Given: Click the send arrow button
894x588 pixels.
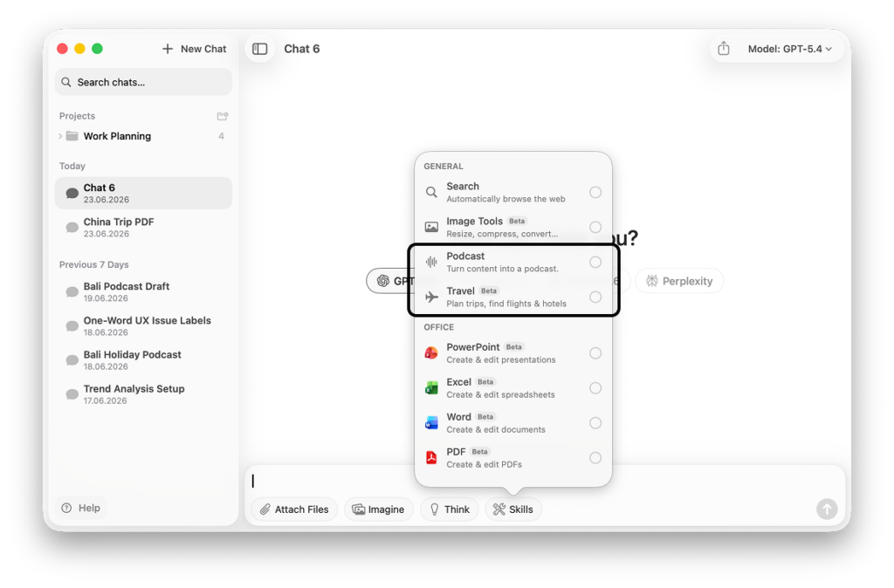Looking at the screenshot, I should coord(827,509).
